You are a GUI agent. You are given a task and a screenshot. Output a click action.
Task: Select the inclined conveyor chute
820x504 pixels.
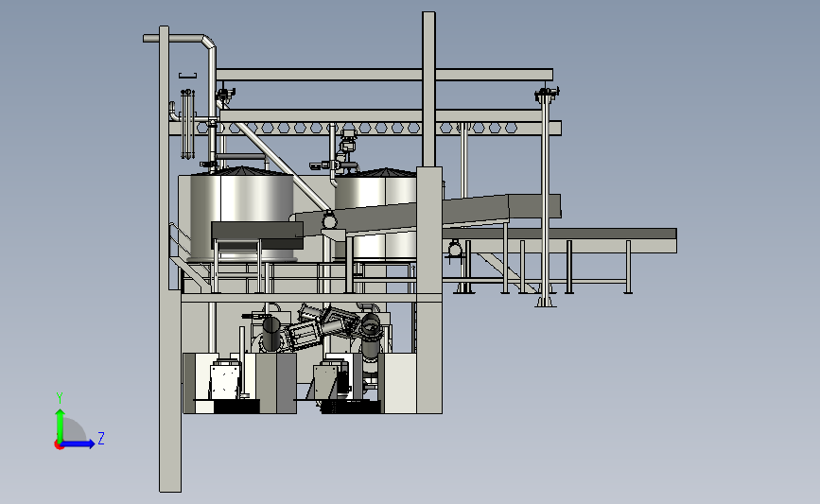[424, 215]
